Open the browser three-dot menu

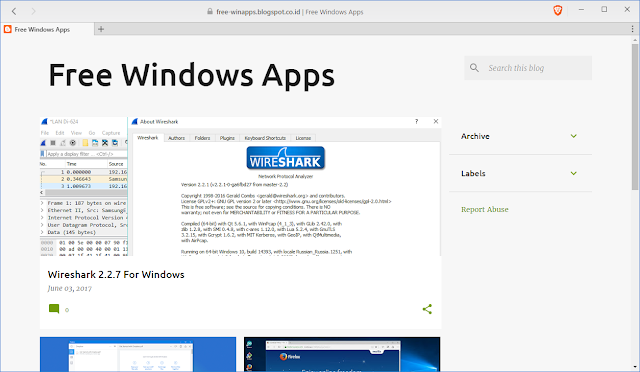point(632,29)
